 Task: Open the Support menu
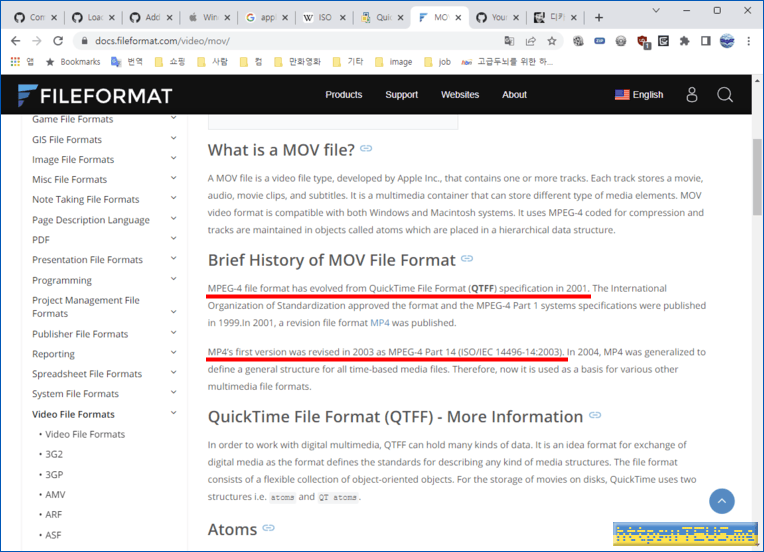pyautogui.click(x=401, y=95)
